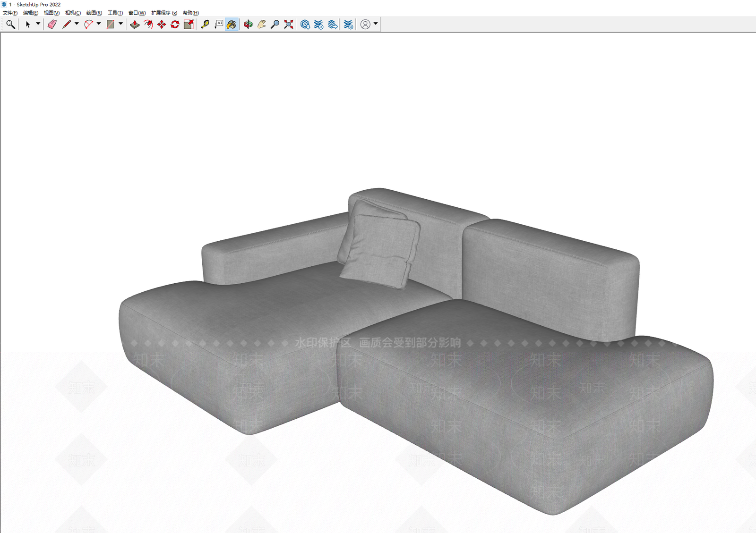Click the Paint Bucket tool
Image resolution: width=756 pixels, height=533 pixels.
click(x=232, y=25)
